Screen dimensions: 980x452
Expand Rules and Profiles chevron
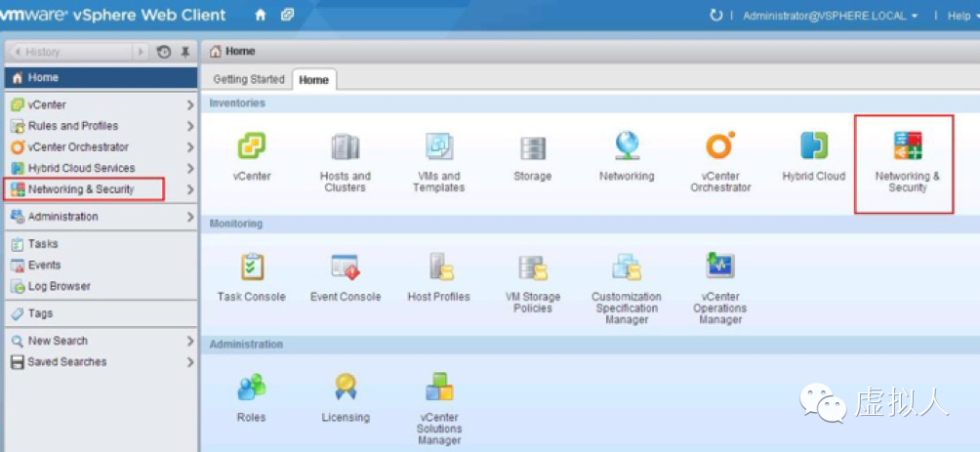click(190, 126)
